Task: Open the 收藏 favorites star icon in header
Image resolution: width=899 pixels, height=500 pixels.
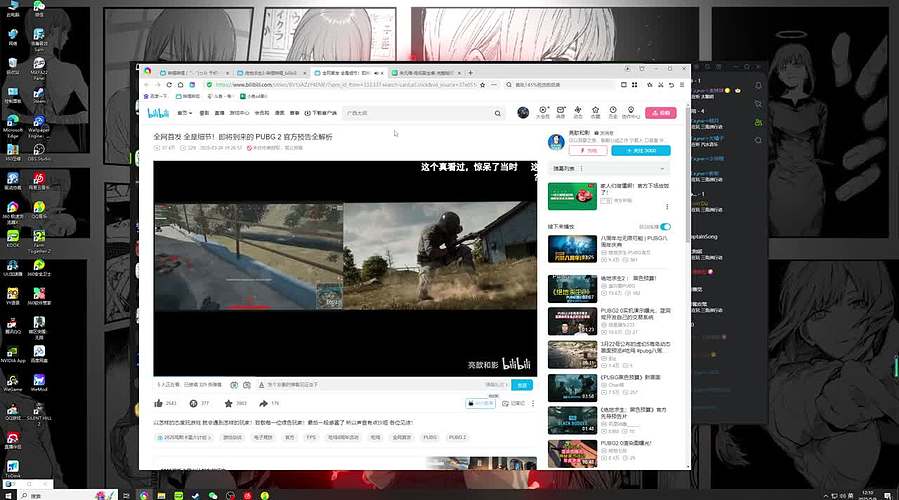Action: pyautogui.click(x=596, y=112)
